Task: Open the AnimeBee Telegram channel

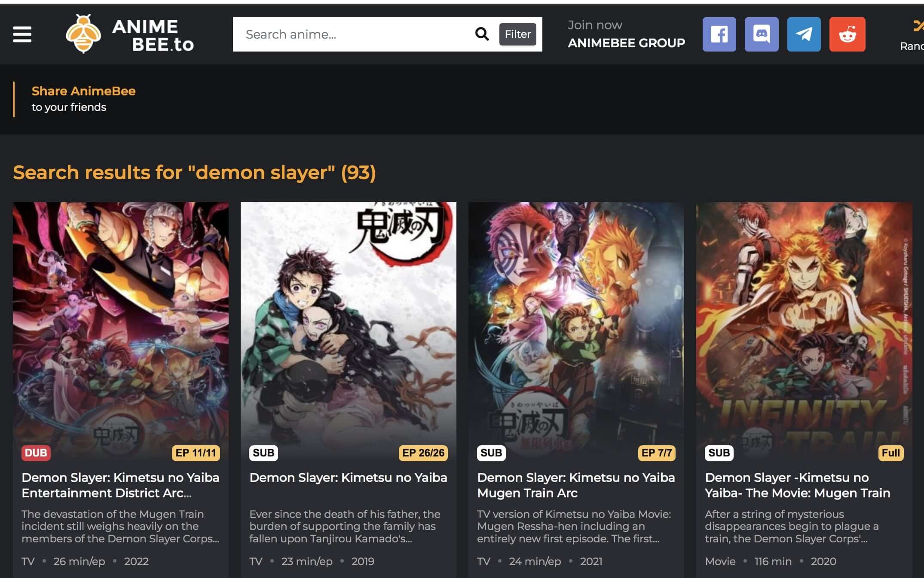Action: pos(805,34)
